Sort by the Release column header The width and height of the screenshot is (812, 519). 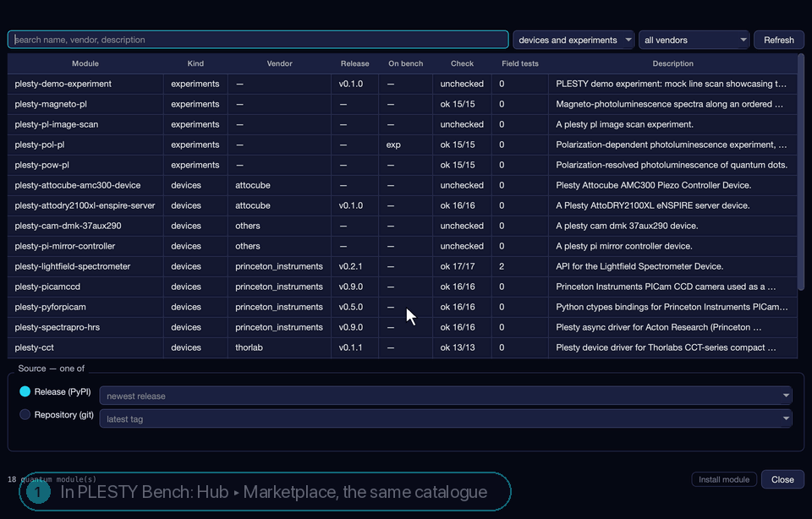pos(354,63)
